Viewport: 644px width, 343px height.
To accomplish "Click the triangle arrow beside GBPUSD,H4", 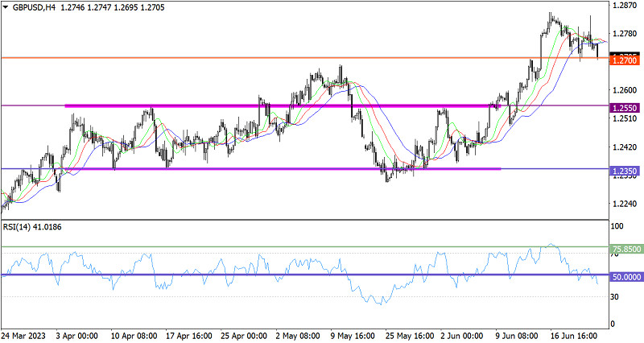I will coord(6,6).
